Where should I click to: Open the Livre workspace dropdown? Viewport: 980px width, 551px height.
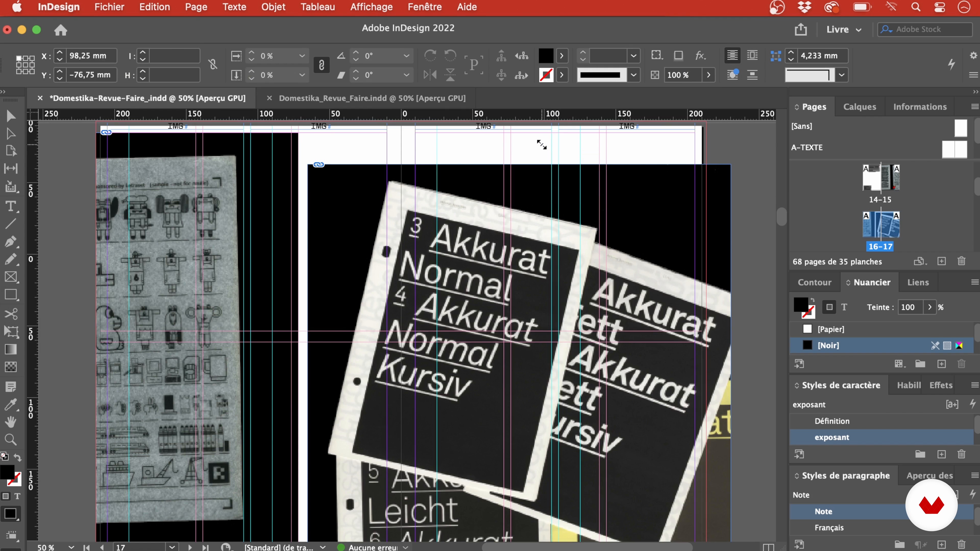pyautogui.click(x=844, y=30)
